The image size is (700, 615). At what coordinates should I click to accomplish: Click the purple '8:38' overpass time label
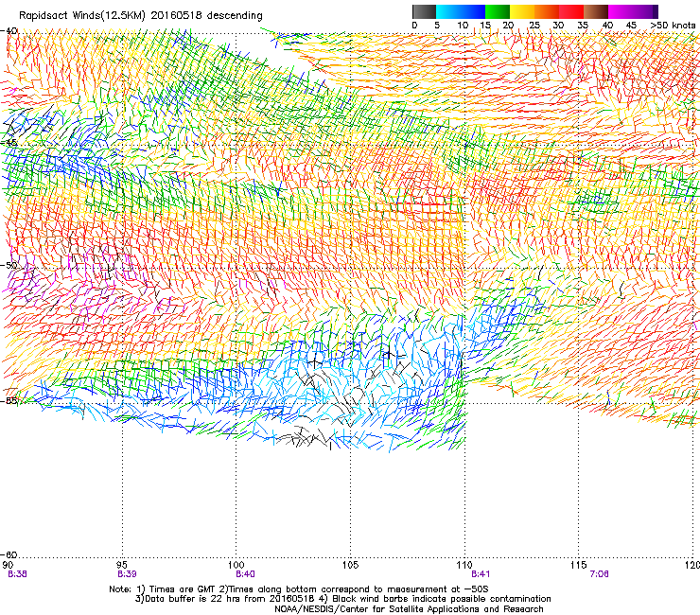17,574
